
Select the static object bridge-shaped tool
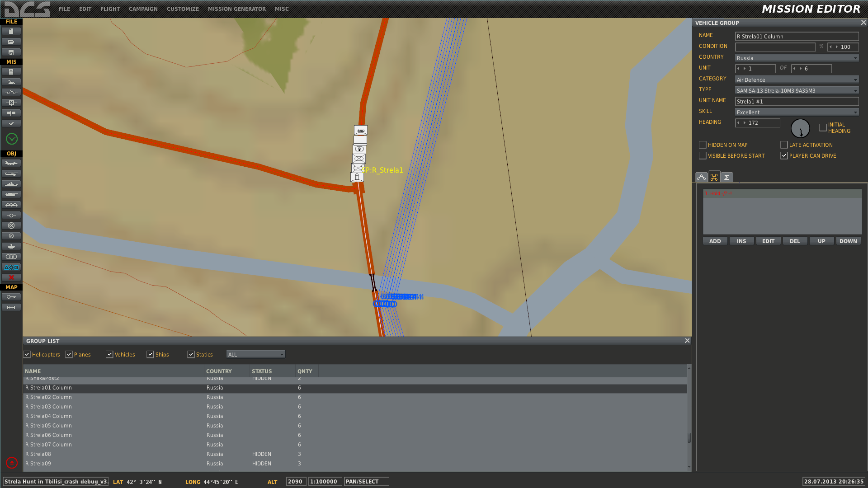[11, 205]
